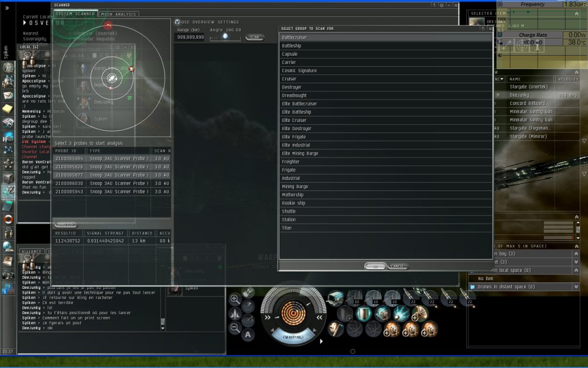Open the yellow notepad icon
The height and width of the screenshot is (368, 588).
pyautogui.click(x=8, y=109)
